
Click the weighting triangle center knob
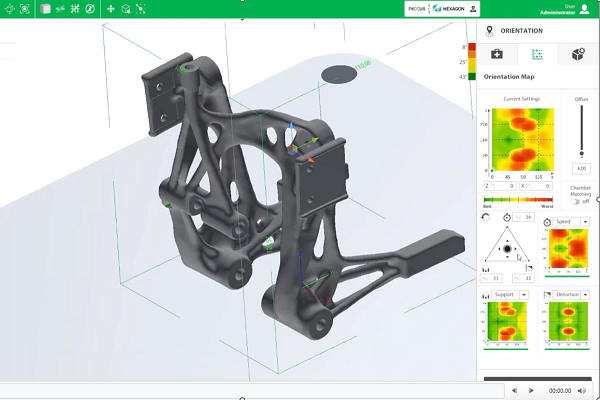(x=507, y=249)
